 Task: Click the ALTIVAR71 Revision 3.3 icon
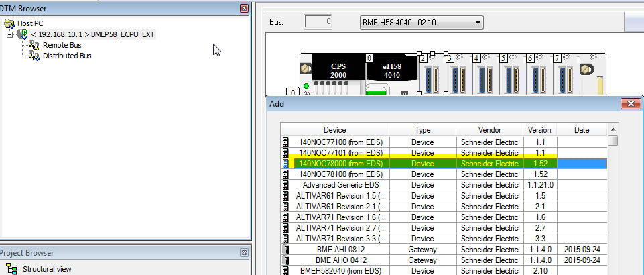pos(286,238)
